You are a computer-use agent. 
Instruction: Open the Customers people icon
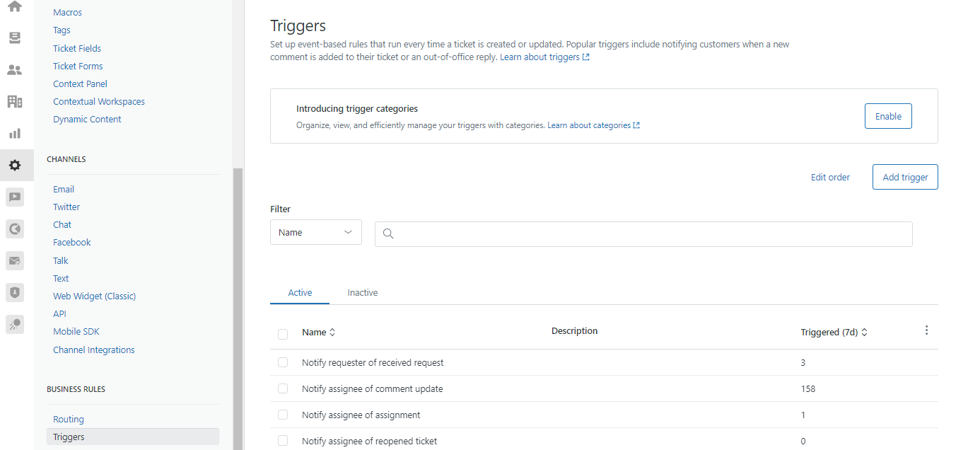[15, 70]
